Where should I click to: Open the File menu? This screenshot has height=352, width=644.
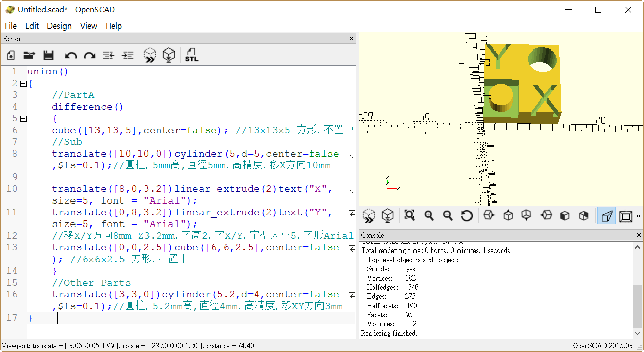point(10,26)
